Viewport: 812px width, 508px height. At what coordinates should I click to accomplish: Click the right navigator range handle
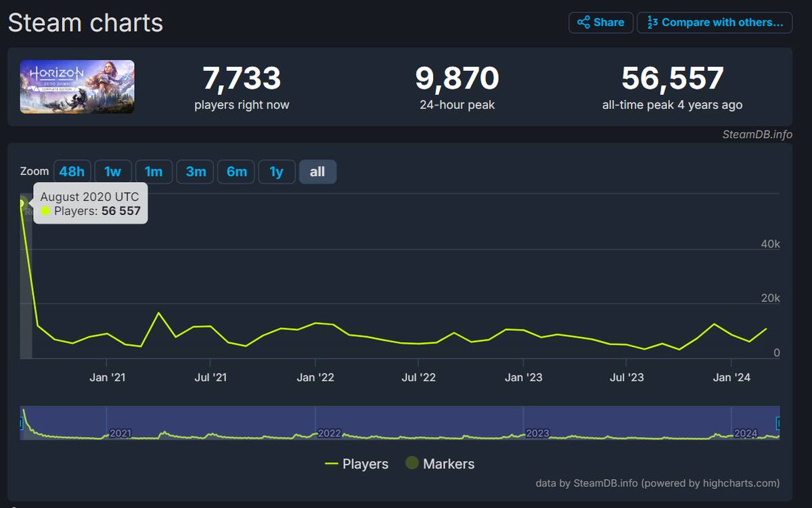[x=779, y=423]
